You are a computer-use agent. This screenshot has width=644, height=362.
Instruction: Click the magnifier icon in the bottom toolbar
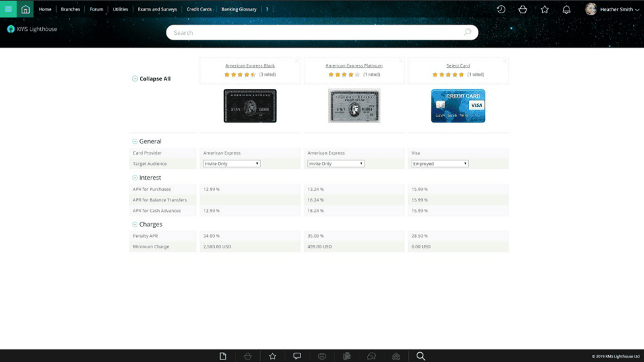tap(421, 356)
